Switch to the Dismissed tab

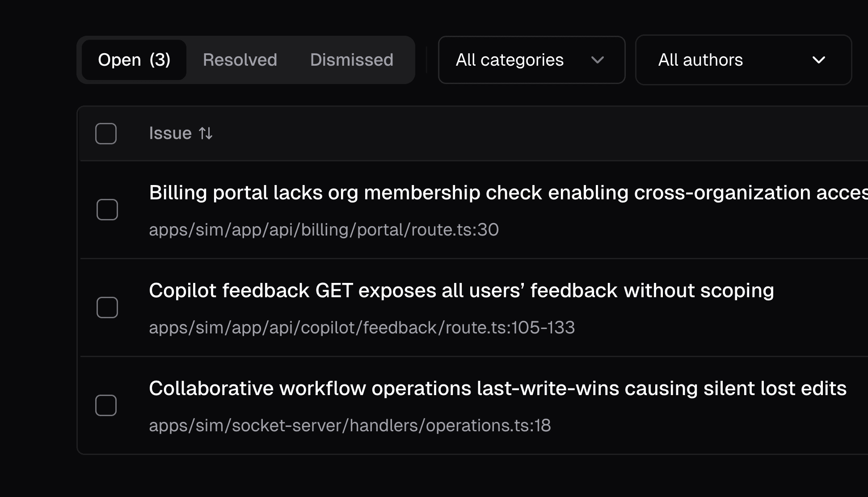[x=352, y=60]
